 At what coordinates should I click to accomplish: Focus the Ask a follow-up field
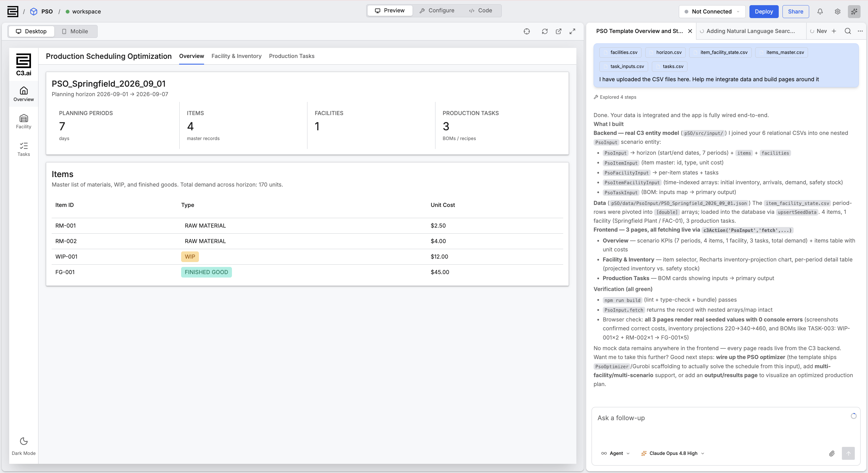[721, 426]
